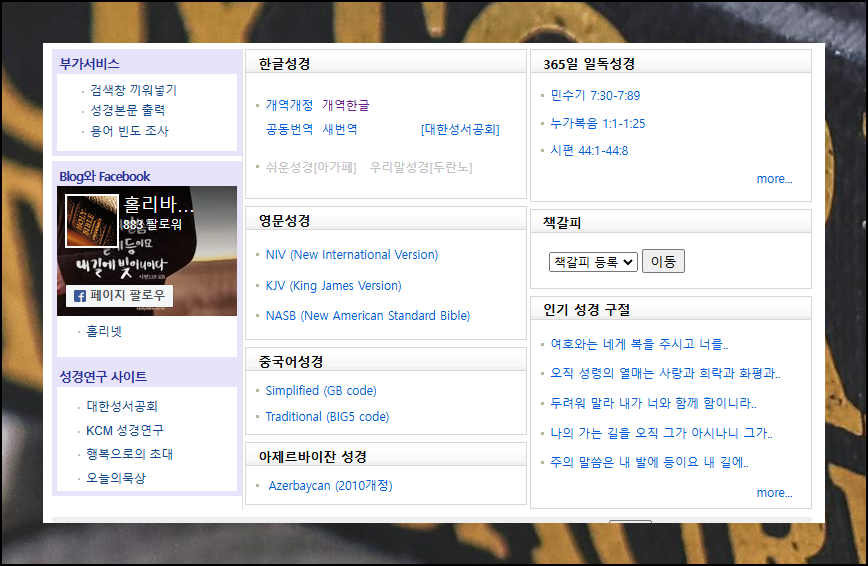Open Traditional (BIG5 code) Chinese Bible

(327, 416)
